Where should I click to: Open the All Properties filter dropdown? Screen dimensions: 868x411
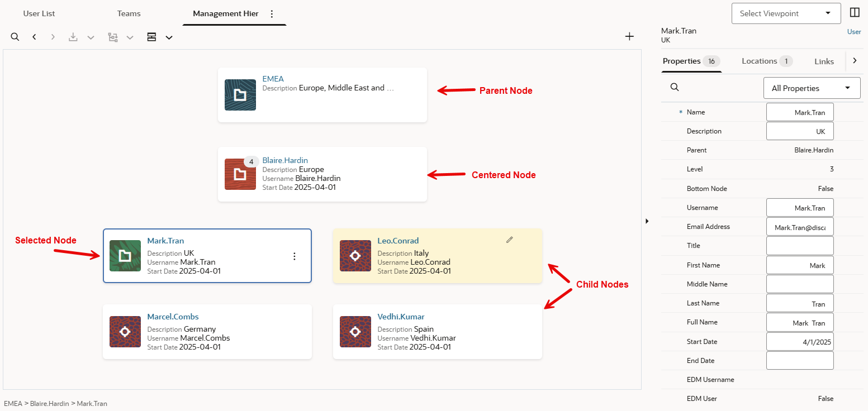[812, 88]
